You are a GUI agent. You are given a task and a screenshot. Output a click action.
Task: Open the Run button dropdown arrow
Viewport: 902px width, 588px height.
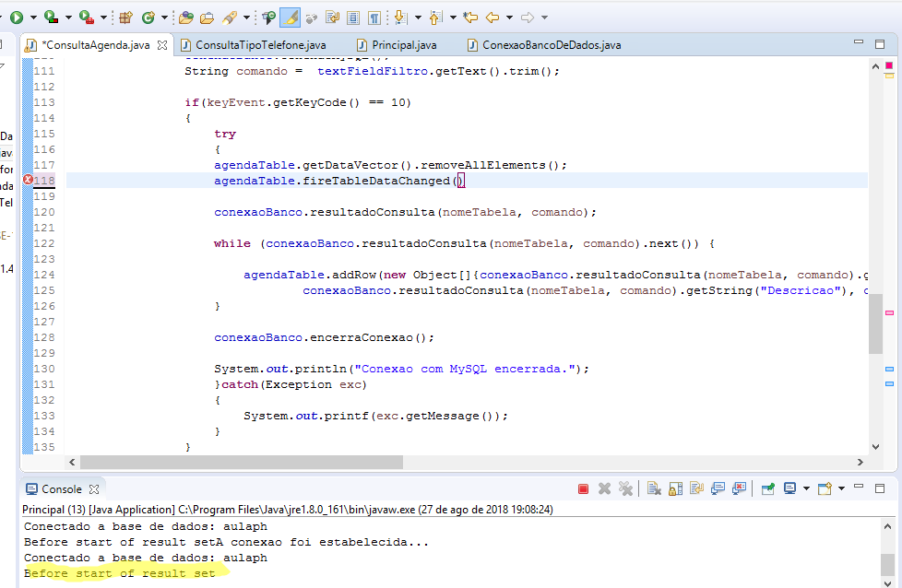pos(33,18)
